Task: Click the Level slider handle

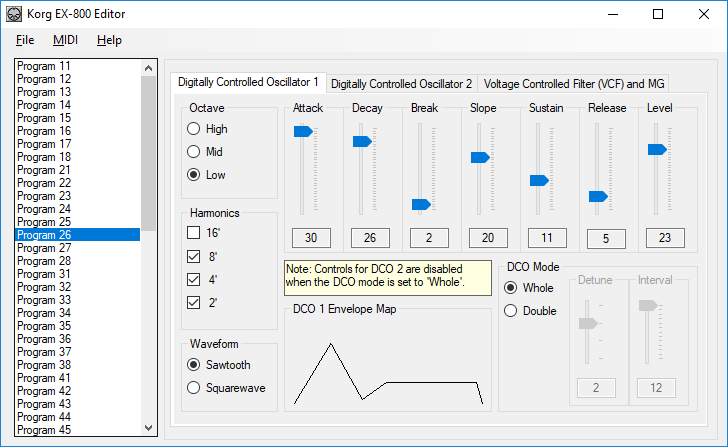Action: point(657,149)
